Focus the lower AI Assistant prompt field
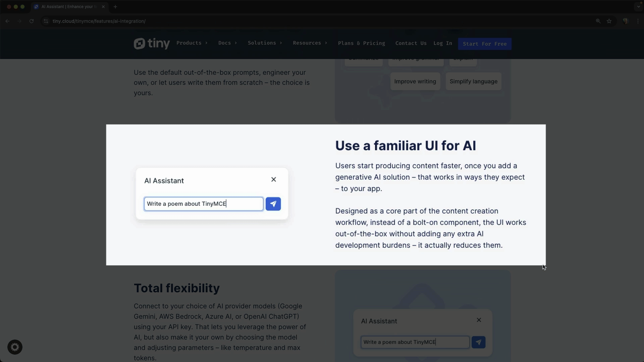The width and height of the screenshot is (644, 362). point(415,342)
